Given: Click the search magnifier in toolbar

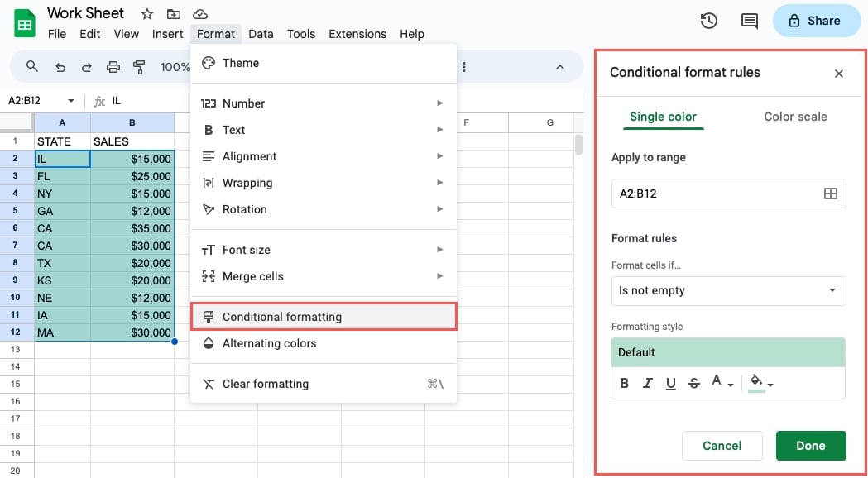Looking at the screenshot, I should [x=32, y=67].
